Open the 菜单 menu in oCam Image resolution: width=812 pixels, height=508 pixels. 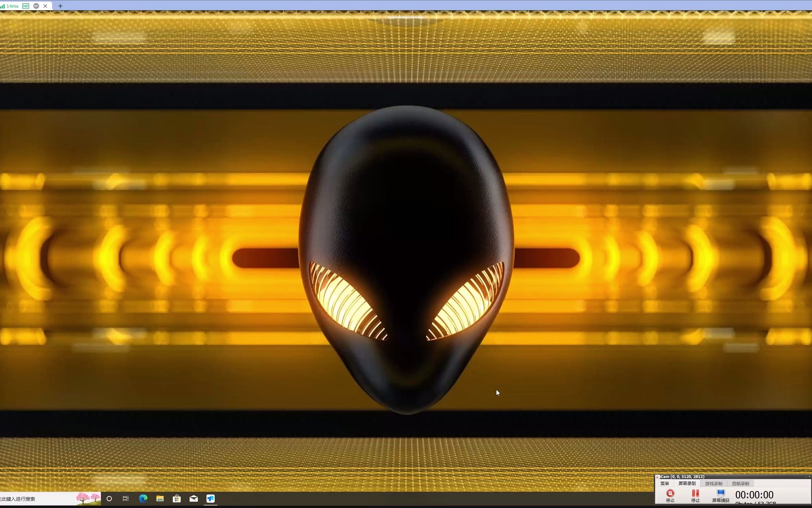[665, 483]
